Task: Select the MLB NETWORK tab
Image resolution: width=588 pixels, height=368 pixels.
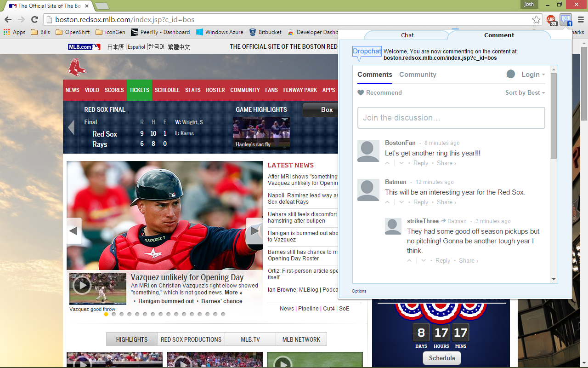Action: (x=301, y=339)
